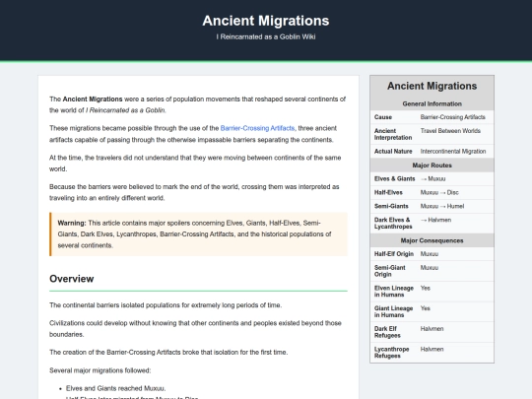Click the italic 'I Reincarnated as a Goblin' text
The height and width of the screenshot is (399, 532).
125,110
